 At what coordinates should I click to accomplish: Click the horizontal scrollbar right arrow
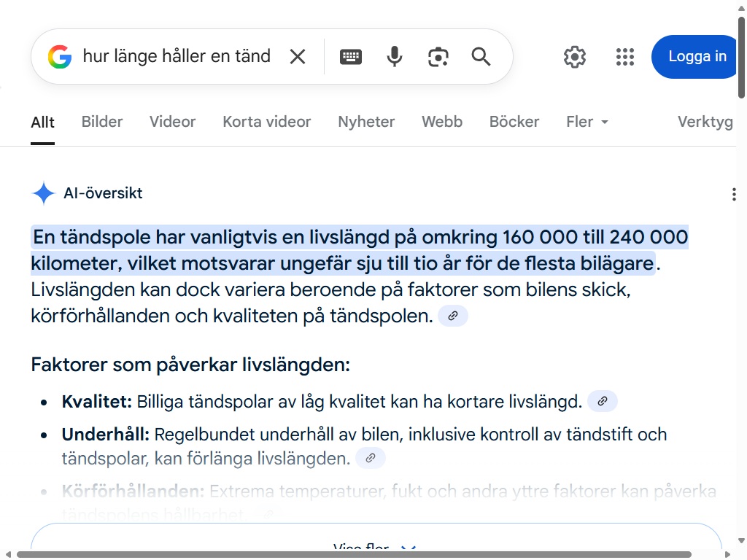pyautogui.click(x=727, y=555)
